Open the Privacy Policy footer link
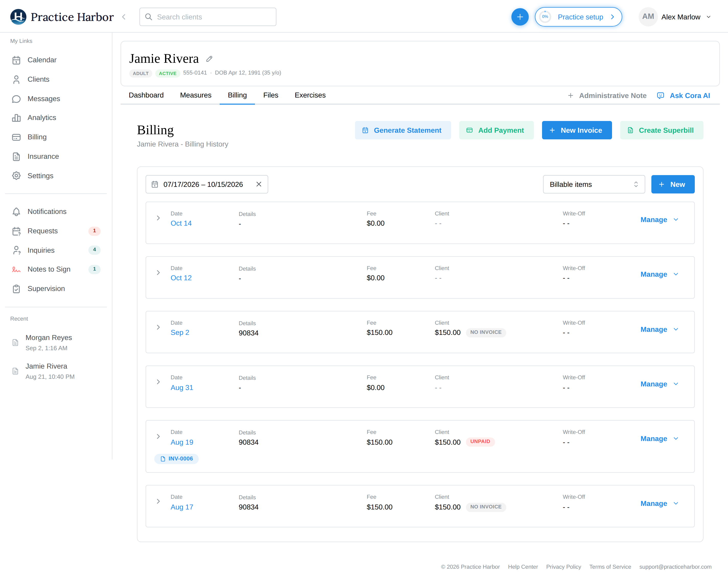This screenshot has width=728, height=585. click(563, 567)
